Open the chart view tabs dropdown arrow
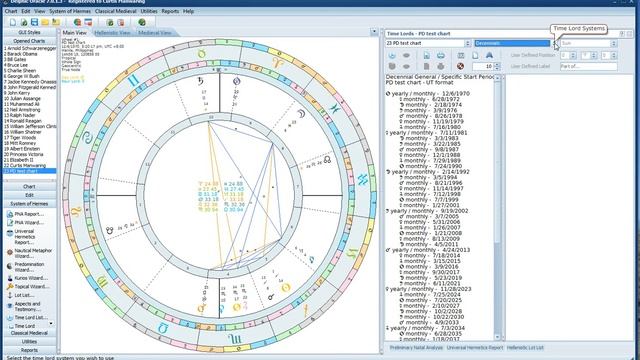This screenshot has height=360, width=640. point(374,32)
